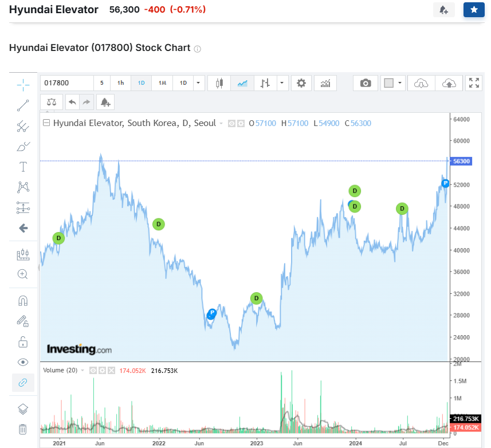491x448 pixels.
Task: Open the object tree layers icon
Action: [x=23, y=409]
